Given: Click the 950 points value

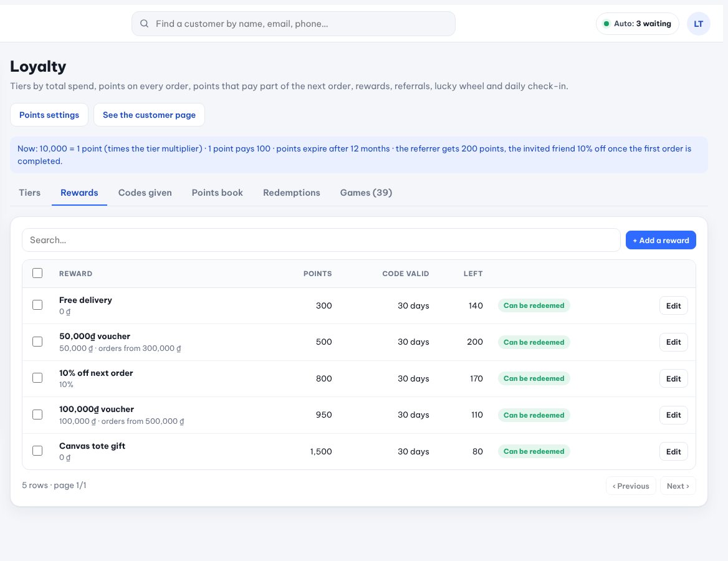Looking at the screenshot, I should click(323, 415).
